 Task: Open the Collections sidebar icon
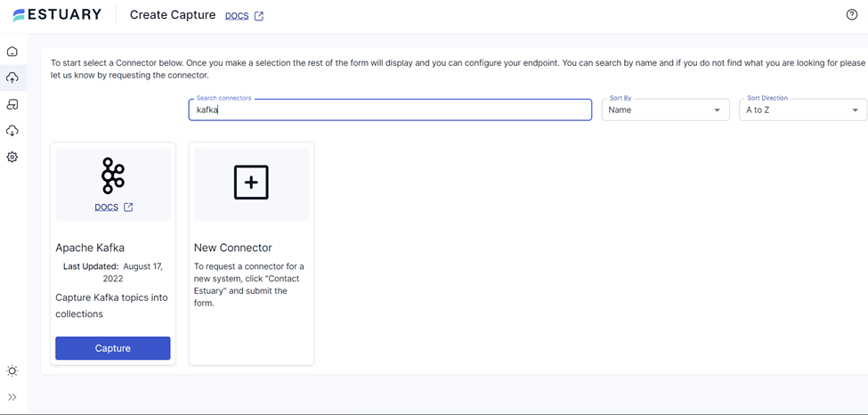pos(12,104)
